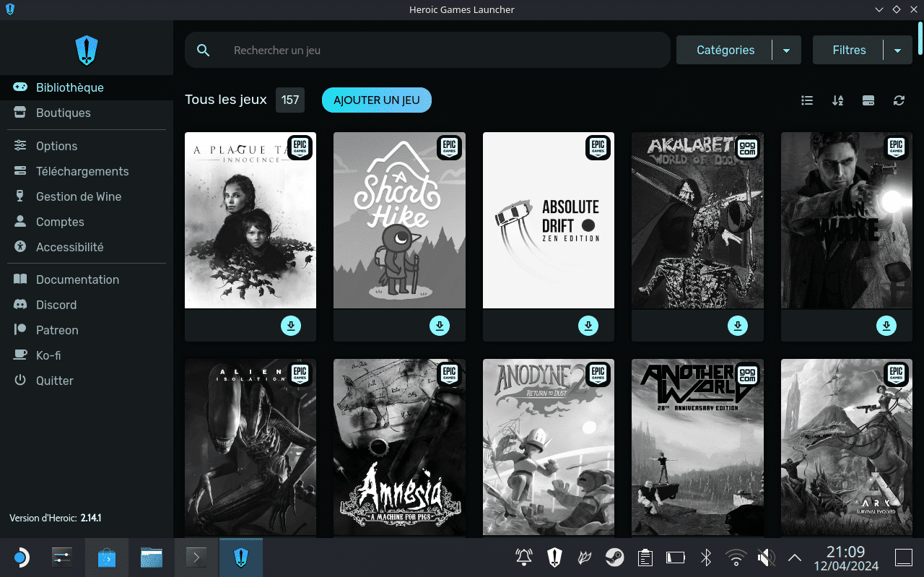
Task: Open the battery status tray icon
Action: (x=676, y=558)
